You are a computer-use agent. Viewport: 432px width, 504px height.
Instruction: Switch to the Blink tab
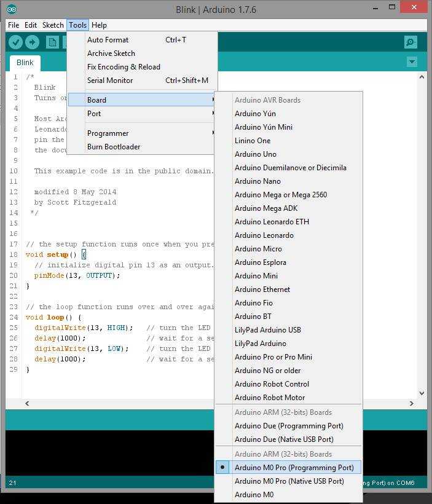(25, 63)
